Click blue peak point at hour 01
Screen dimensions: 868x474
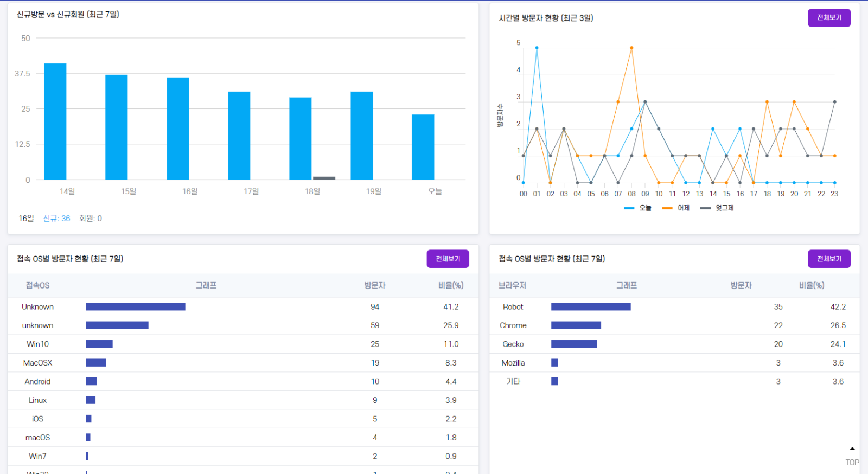[x=537, y=48]
